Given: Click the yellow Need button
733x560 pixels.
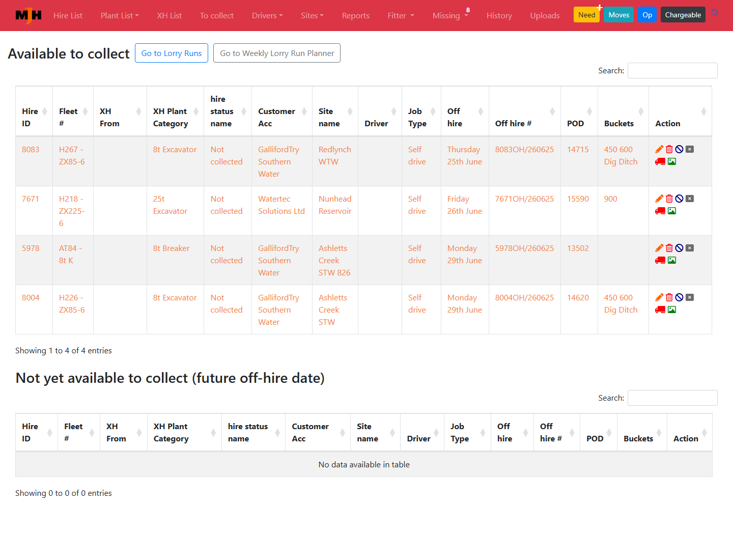Looking at the screenshot, I should pyautogui.click(x=586, y=15).
